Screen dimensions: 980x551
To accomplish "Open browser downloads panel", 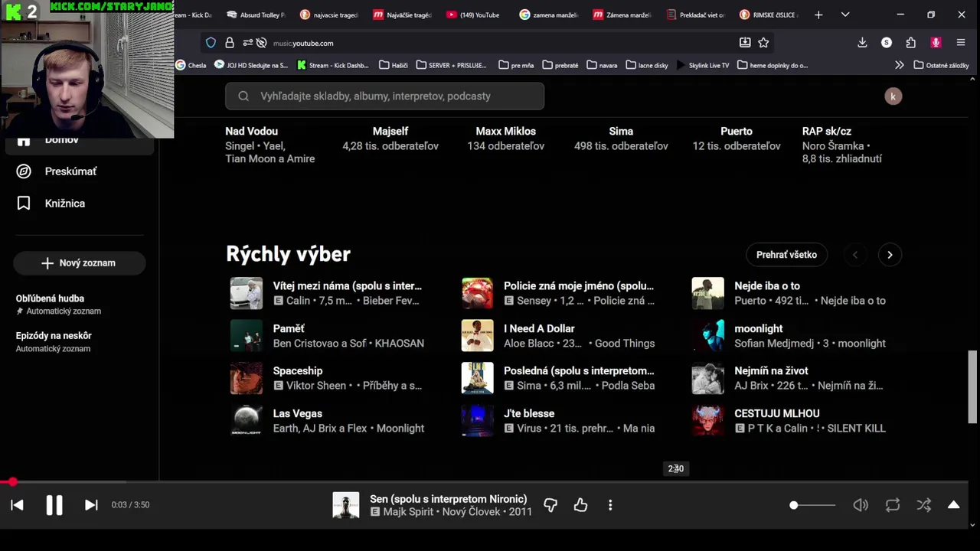I will coord(862,43).
